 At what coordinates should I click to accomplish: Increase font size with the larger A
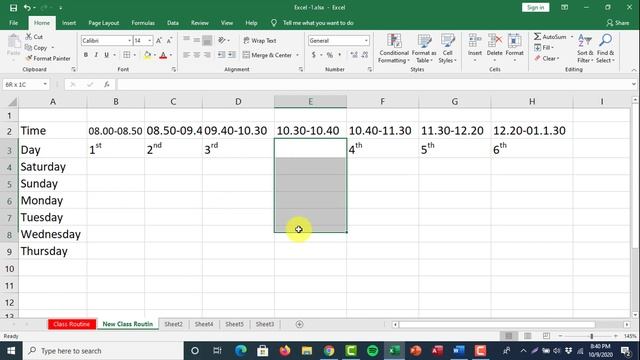(x=159, y=40)
